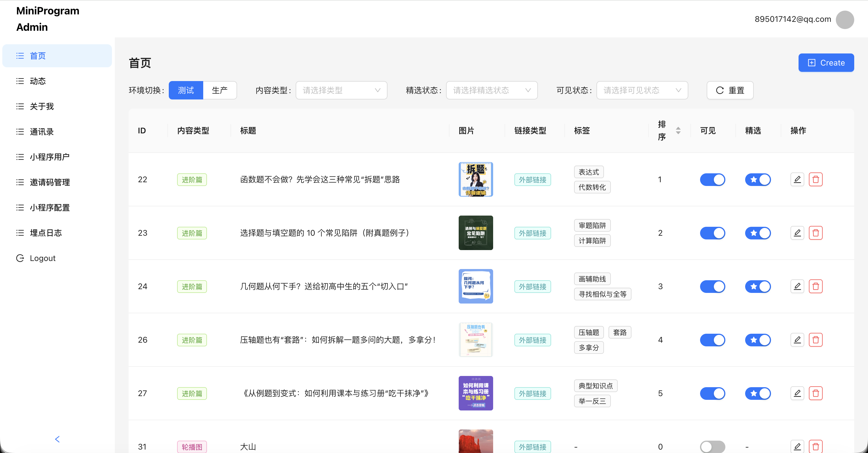Image resolution: width=868 pixels, height=453 pixels.
Task: Open 小程序配置 in the sidebar menu
Action: point(50,208)
